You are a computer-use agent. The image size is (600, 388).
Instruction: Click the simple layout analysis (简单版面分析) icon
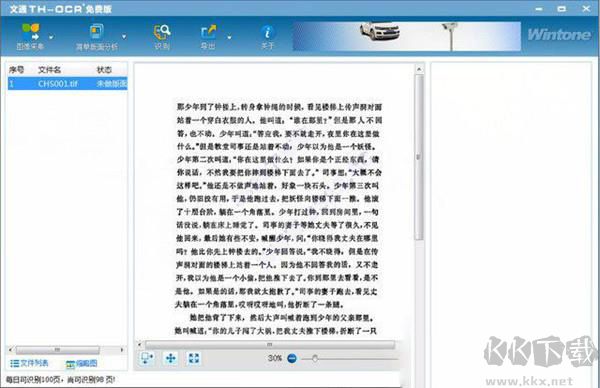[x=96, y=32]
